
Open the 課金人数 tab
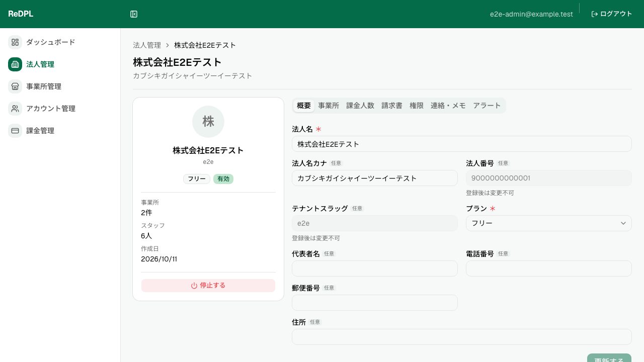coord(360,106)
